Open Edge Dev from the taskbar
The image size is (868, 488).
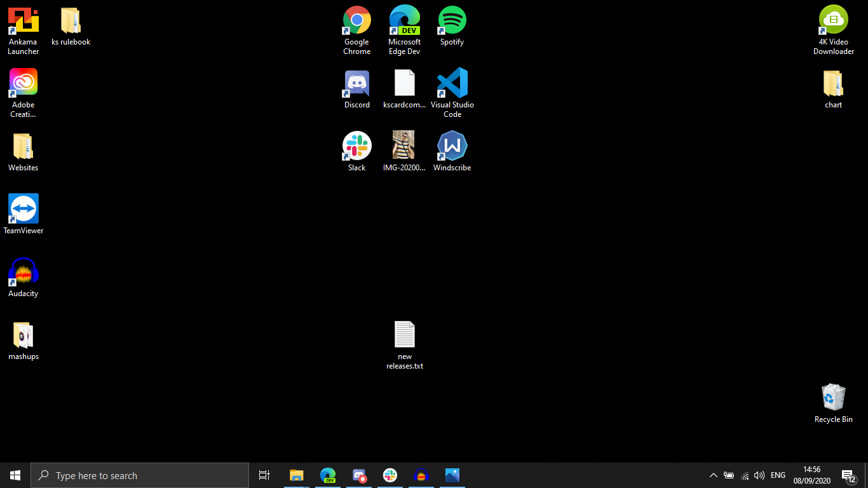point(328,475)
